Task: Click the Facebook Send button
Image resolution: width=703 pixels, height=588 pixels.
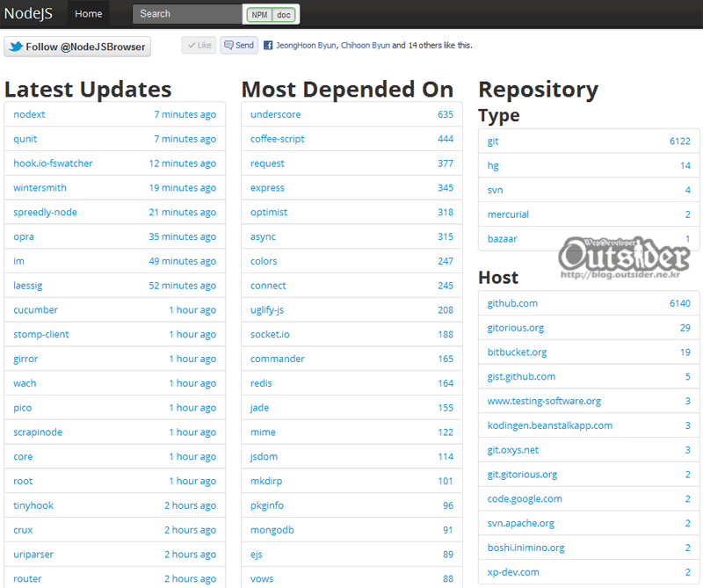Action: (x=239, y=46)
